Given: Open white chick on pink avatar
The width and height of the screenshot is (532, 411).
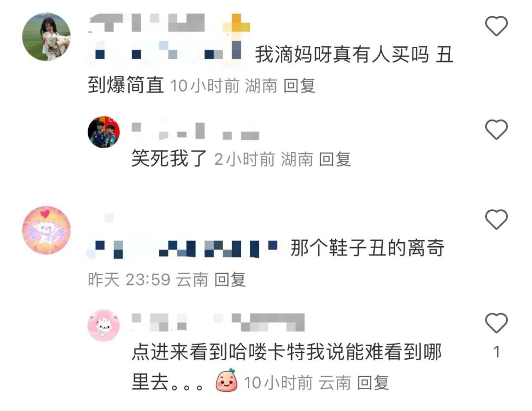Looking at the screenshot, I should pos(104,325).
